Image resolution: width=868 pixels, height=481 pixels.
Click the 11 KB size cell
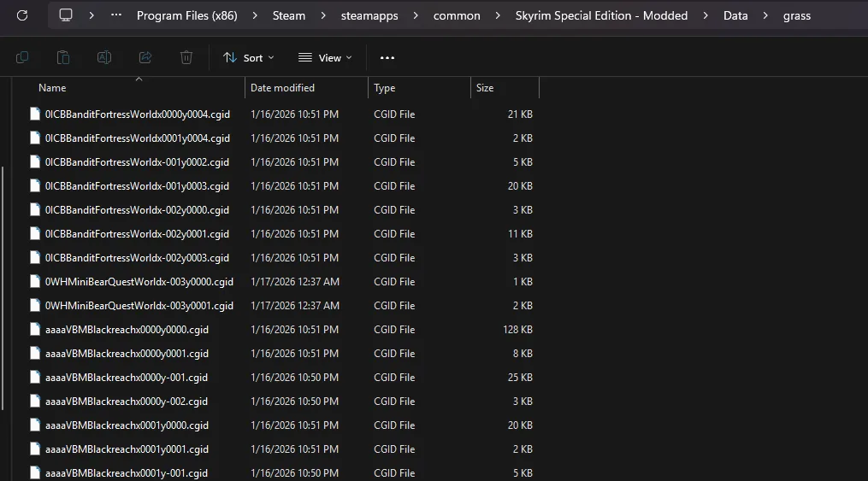520,234
